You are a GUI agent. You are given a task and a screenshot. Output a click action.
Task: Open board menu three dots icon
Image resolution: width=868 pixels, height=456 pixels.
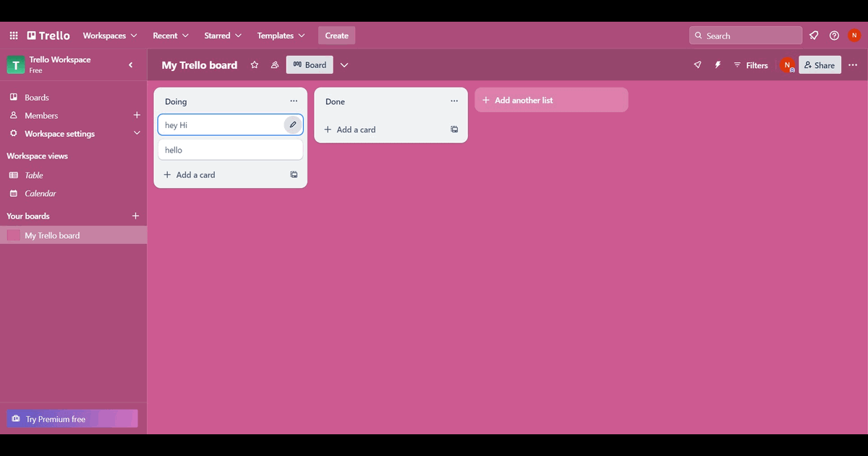853,65
